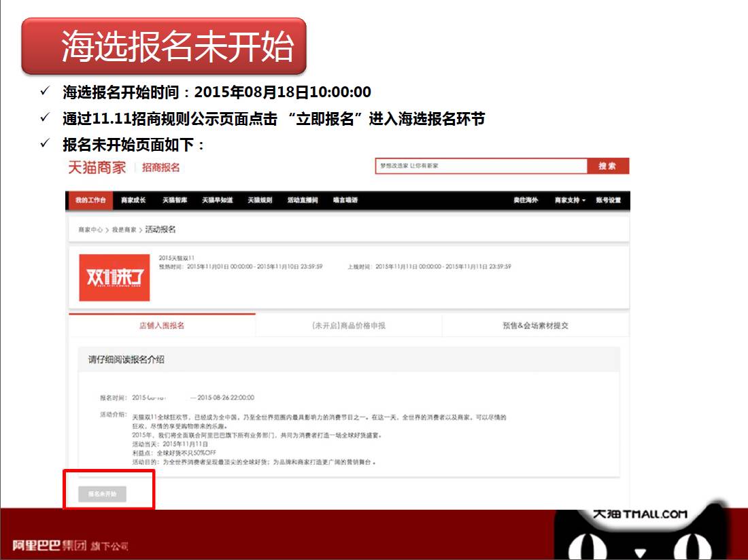
Task: Click the 活动当天: 2015年11月11日 line
Action: pyautogui.click(x=170, y=444)
